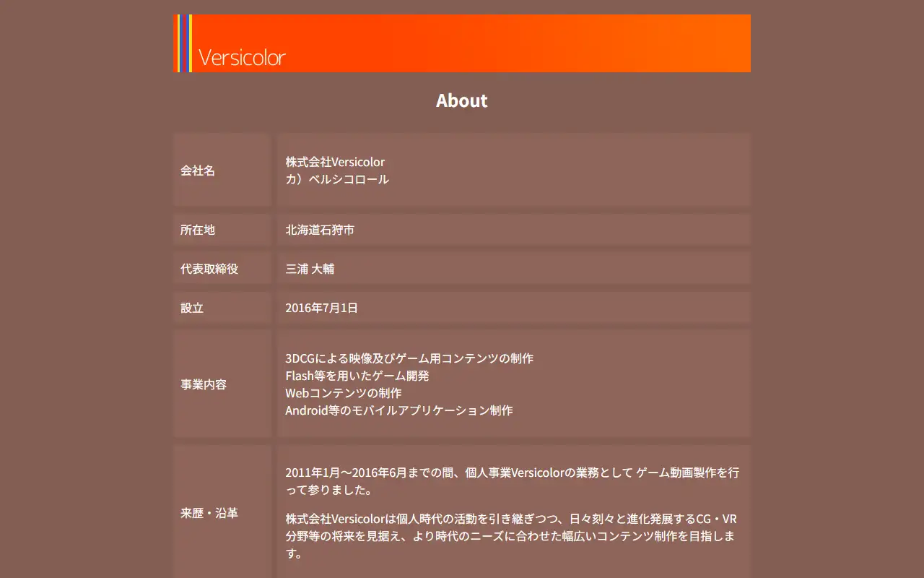
Task: Click the paragraph starting 株式会社Versicolorは個人時代
Action: pyautogui.click(x=511, y=536)
